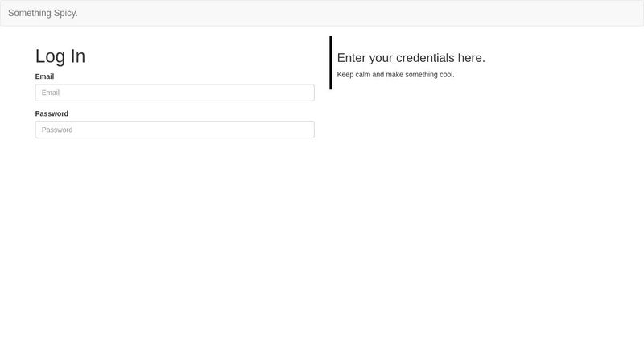Click the bold "Email" label above the field
Screen dimensions: 644x362
[x=44, y=76]
